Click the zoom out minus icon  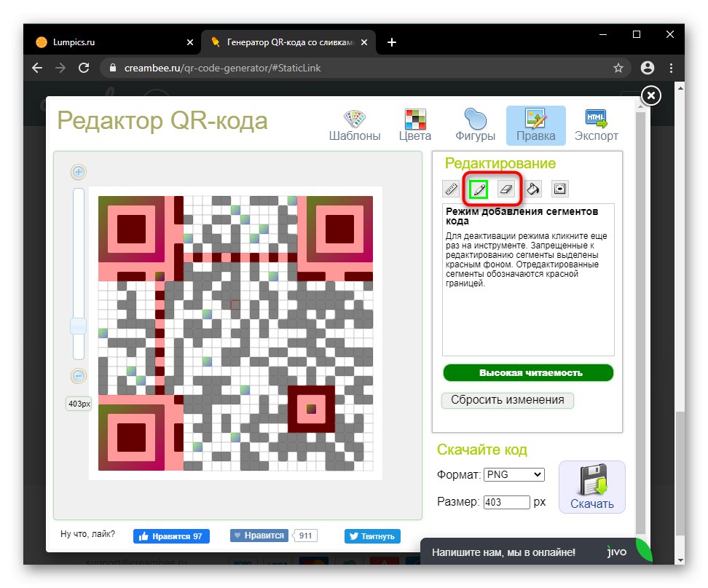79,376
